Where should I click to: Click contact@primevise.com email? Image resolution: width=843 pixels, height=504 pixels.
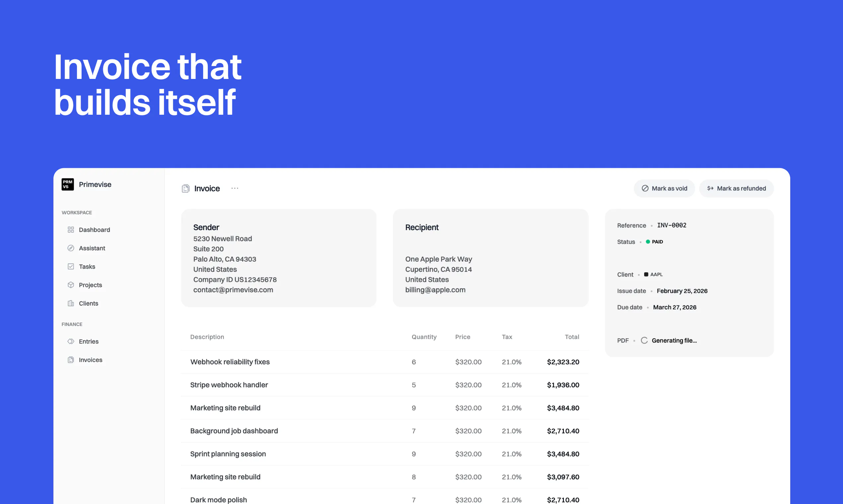[x=233, y=290]
